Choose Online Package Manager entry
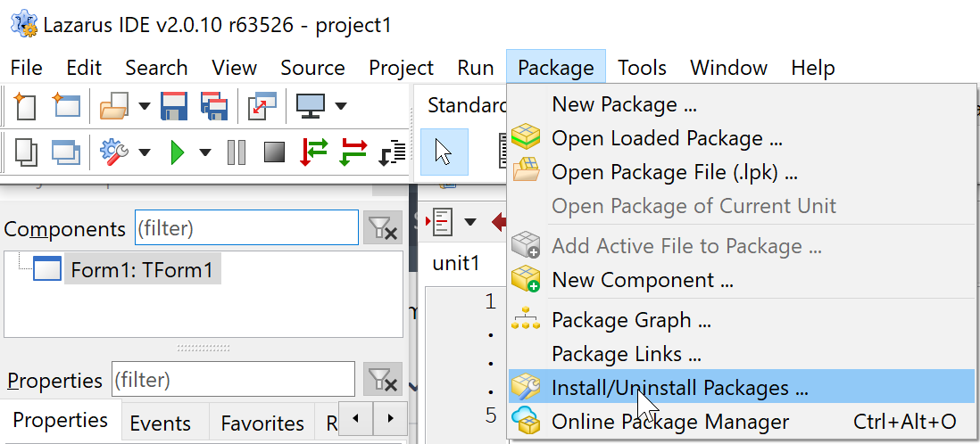This screenshot has height=444, width=980. [x=741, y=422]
